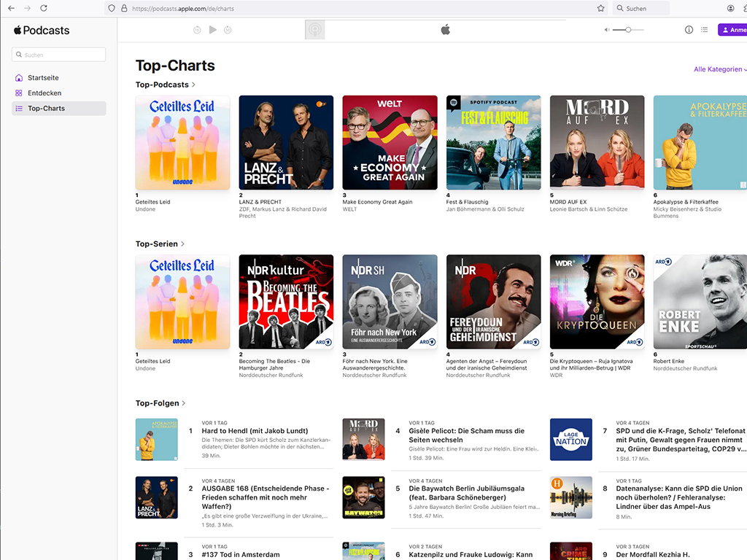The height and width of the screenshot is (560, 747).
Task: Open the Alle Kategorien dropdown
Action: click(719, 69)
